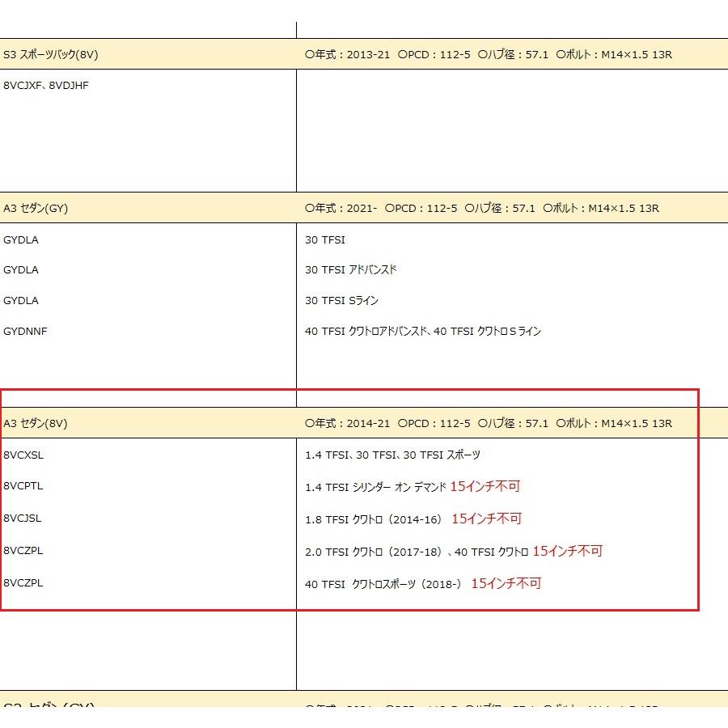Click the 1.4 TFSI、30 TFSI スポーツ row
The height and width of the screenshot is (728, 728).
(x=393, y=455)
